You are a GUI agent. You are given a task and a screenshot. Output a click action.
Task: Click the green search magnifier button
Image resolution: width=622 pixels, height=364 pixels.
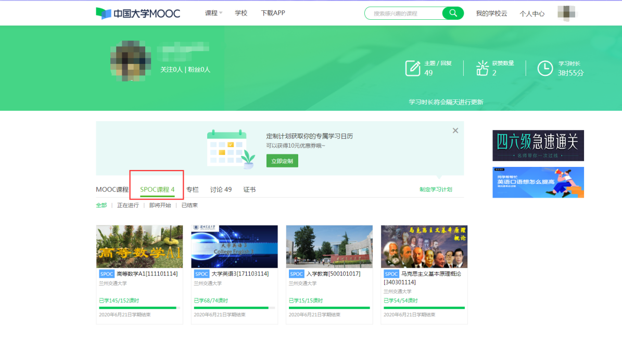click(452, 14)
